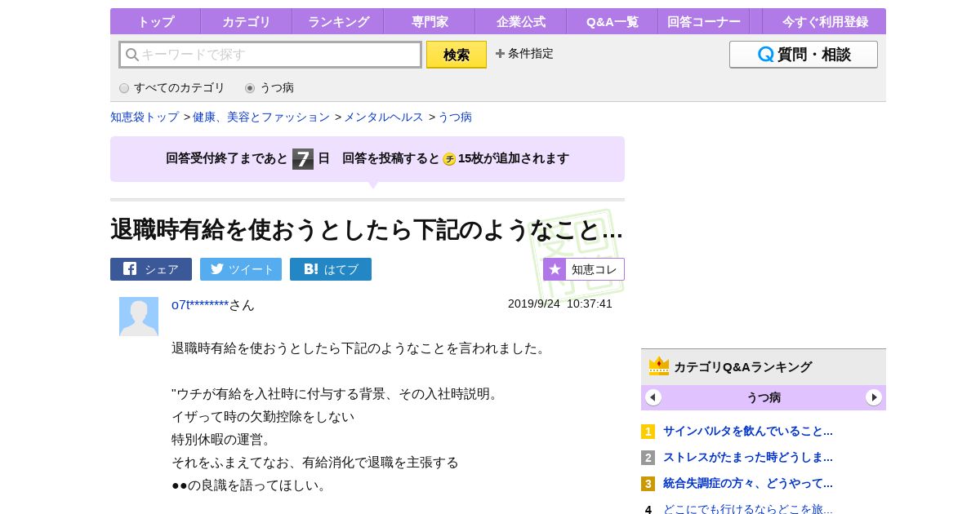Click the Facebook logo icon

[x=130, y=268]
